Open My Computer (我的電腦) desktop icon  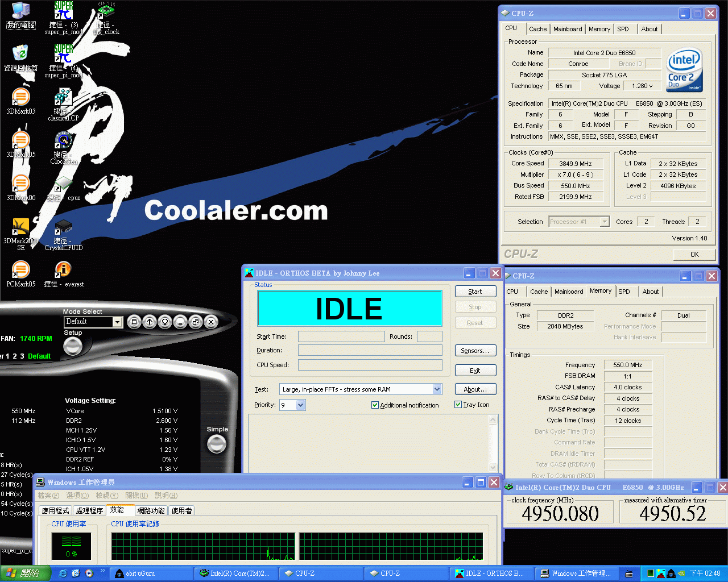pyautogui.click(x=20, y=15)
